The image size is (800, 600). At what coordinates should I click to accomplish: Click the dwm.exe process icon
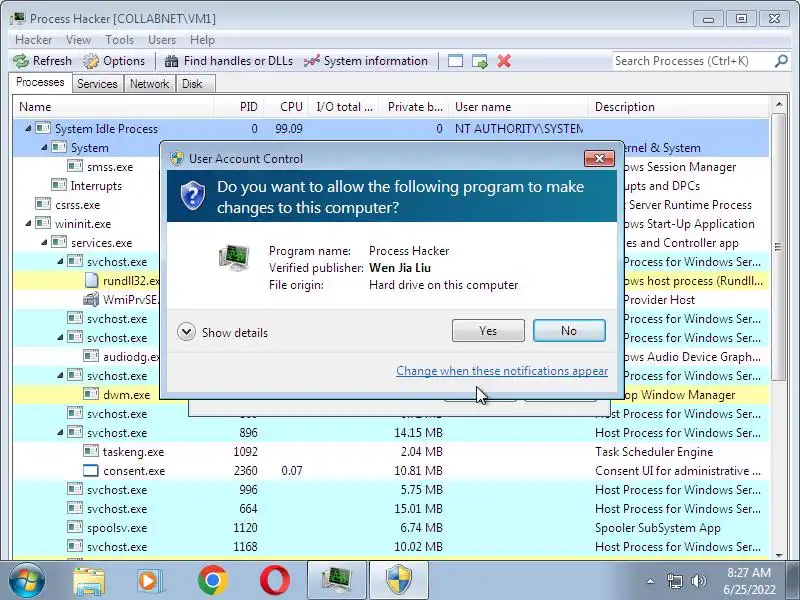pos(91,394)
